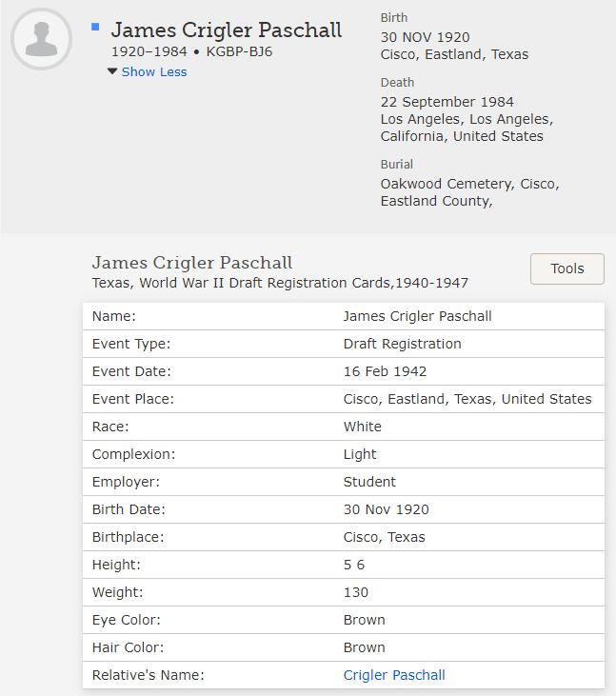Click the Name row in record table
Image resolution: width=616 pixels, height=696 pixels.
pyautogui.click(x=343, y=316)
